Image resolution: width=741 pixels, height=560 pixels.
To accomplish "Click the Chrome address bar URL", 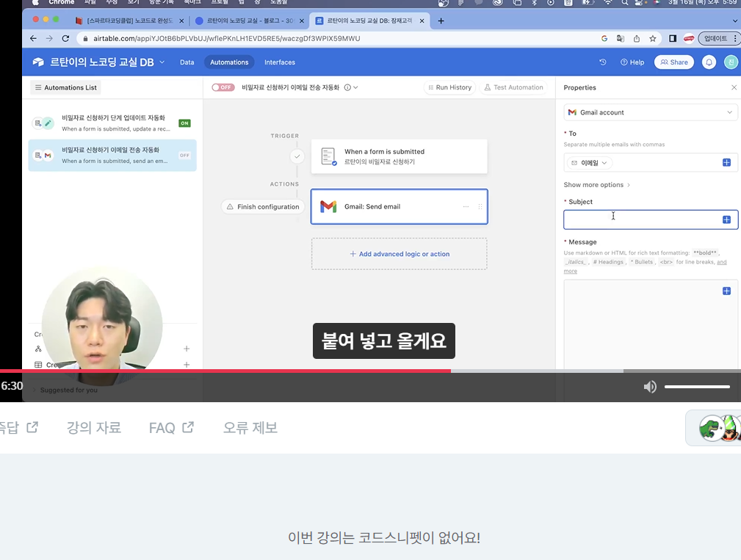I will click(x=227, y=38).
